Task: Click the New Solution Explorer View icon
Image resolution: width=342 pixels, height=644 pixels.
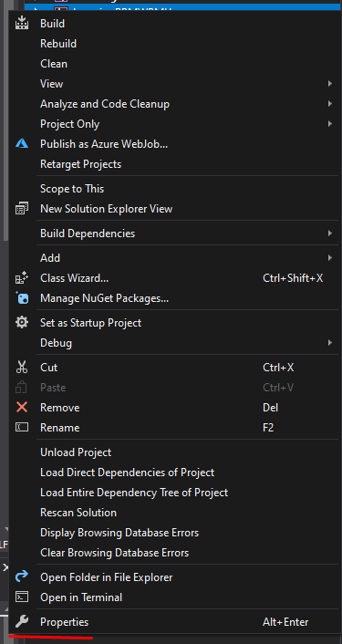Action: pyautogui.click(x=22, y=209)
